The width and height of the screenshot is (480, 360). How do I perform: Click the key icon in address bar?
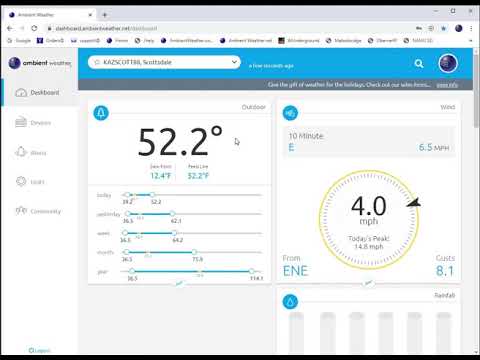pos(419,28)
